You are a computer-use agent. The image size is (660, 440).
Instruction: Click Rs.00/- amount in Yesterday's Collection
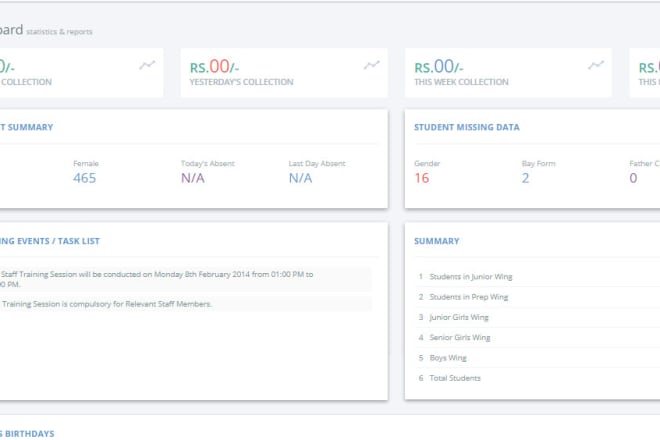[x=214, y=67]
